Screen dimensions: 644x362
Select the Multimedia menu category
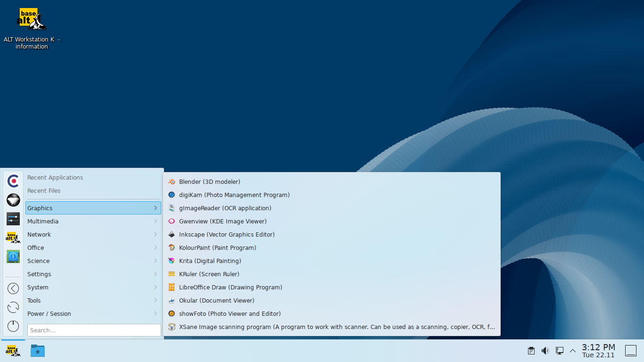tap(93, 221)
